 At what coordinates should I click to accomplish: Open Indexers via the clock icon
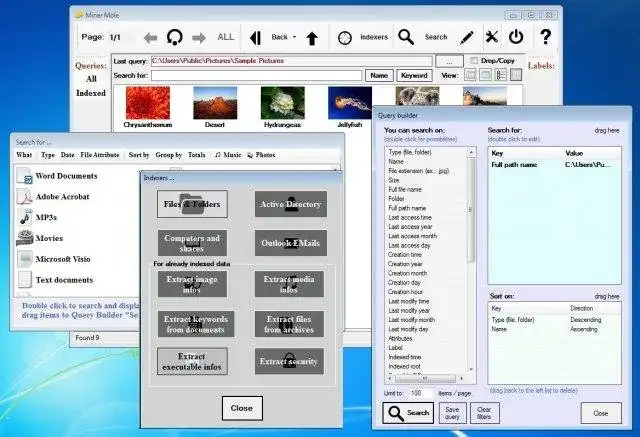click(345, 38)
